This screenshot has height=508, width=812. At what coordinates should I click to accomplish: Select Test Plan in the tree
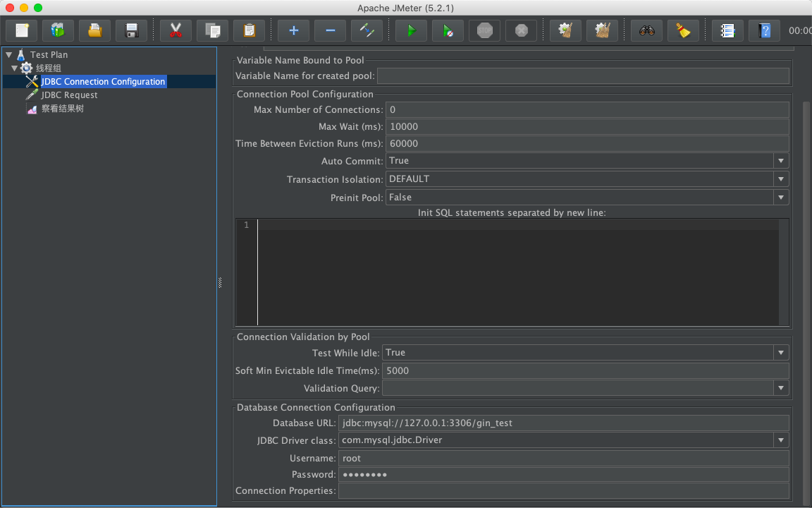coord(49,54)
